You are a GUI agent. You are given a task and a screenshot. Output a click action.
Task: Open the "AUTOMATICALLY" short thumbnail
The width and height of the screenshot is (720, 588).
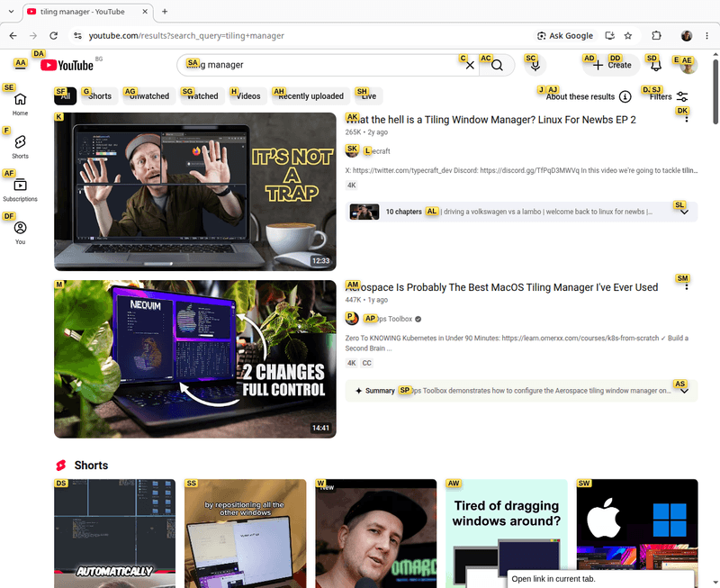(115, 533)
